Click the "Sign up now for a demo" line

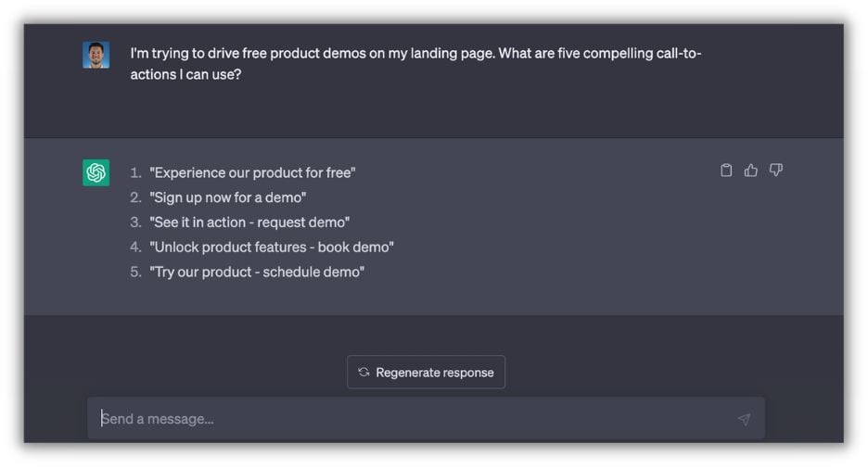(227, 197)
